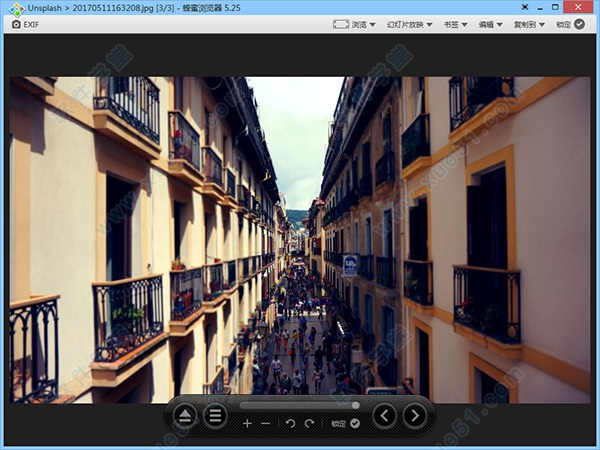Zoom out with the minus icon

pos(265,424)
